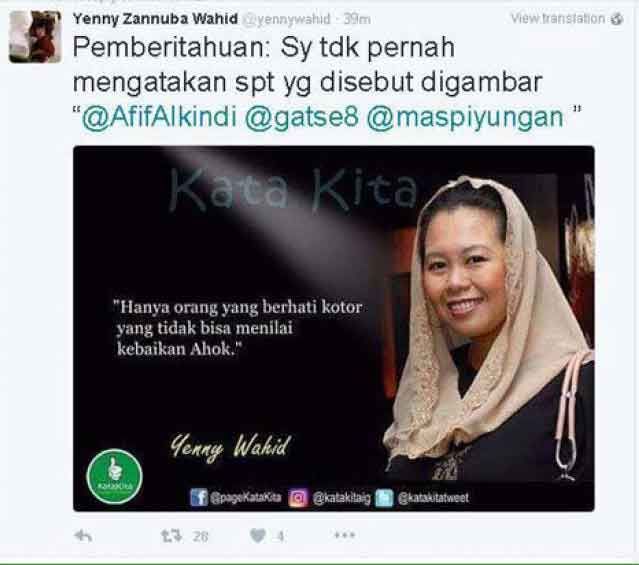The height and width of the screenshot is (565, 639).
Task: Open the @AfifAlkindi mention
Action: [159, 117]
